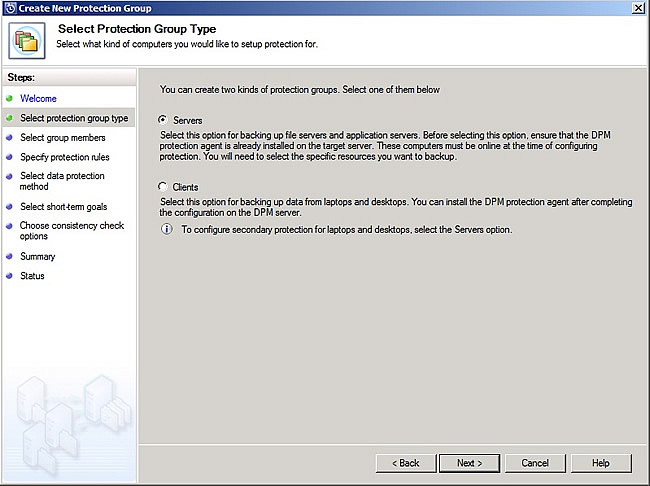Click the bullet beside Summary step
Image resolution: width=650 pixels, height=486 pixels.
click(x=9, y=257)
